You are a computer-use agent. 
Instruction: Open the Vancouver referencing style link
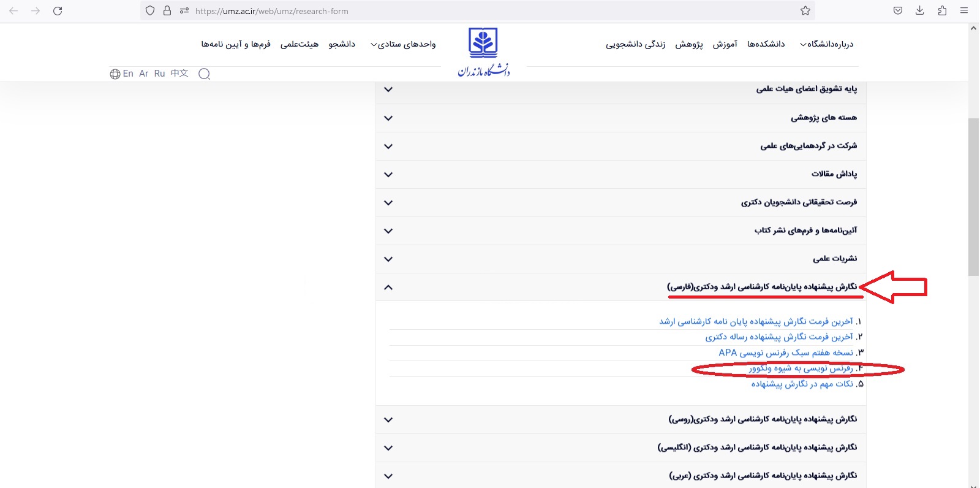point(801,368)
